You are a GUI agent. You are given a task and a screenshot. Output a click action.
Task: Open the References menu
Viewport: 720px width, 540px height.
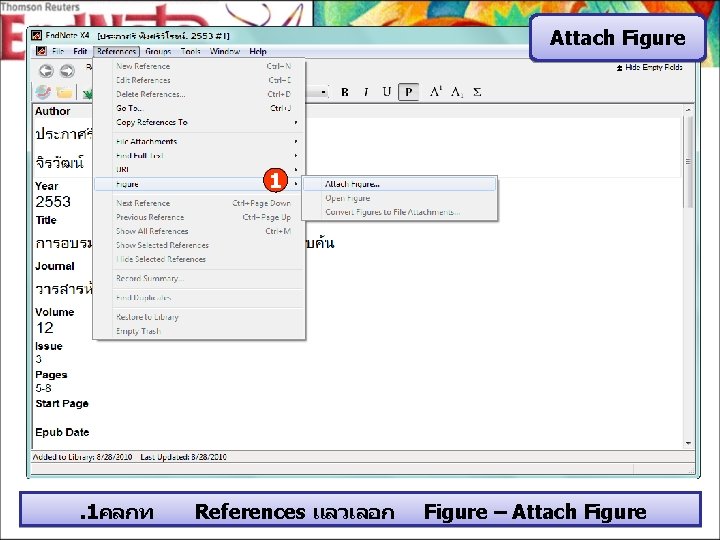point(116,51)
